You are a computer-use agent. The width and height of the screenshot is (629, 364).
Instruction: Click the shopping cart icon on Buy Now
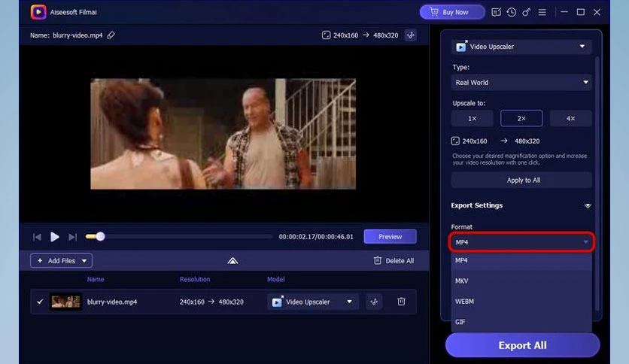click(x=434, y=12)
